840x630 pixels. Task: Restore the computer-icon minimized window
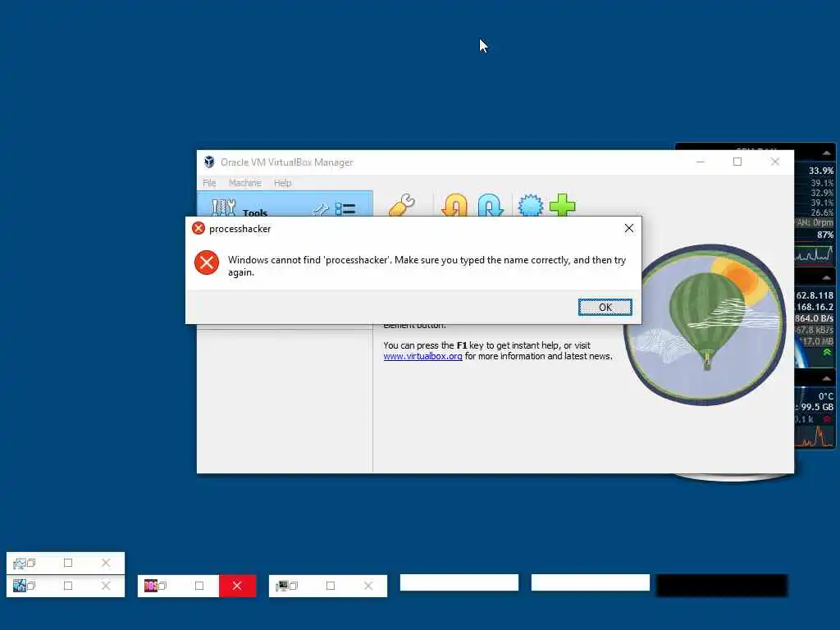pos(294,586)
